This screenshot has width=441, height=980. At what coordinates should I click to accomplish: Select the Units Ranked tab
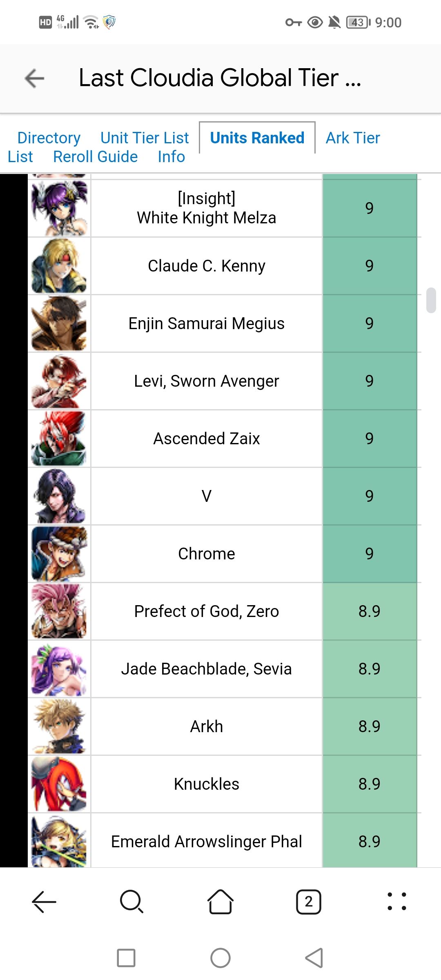coord(257,138)
